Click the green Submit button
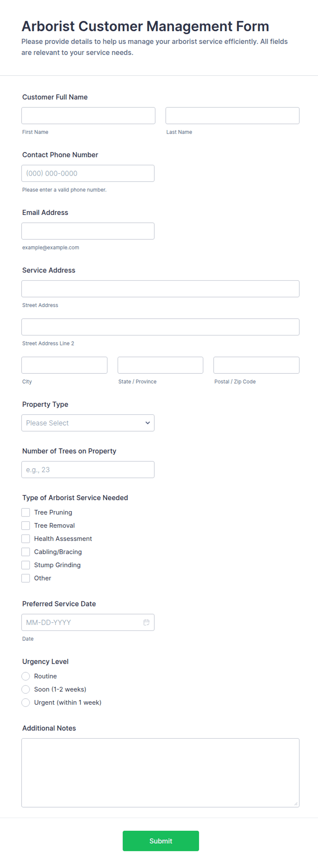Viewport: 318px width, 868px height. [x=161, y=841]
